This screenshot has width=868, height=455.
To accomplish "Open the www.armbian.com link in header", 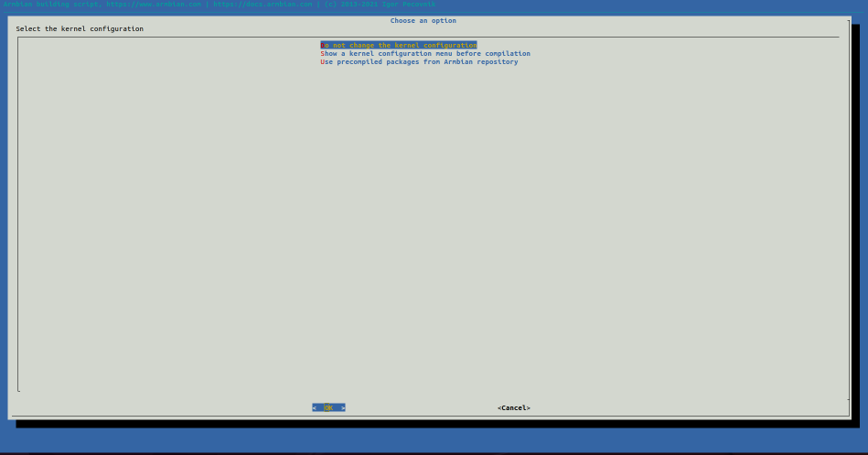I will click(x=154, y=4).
